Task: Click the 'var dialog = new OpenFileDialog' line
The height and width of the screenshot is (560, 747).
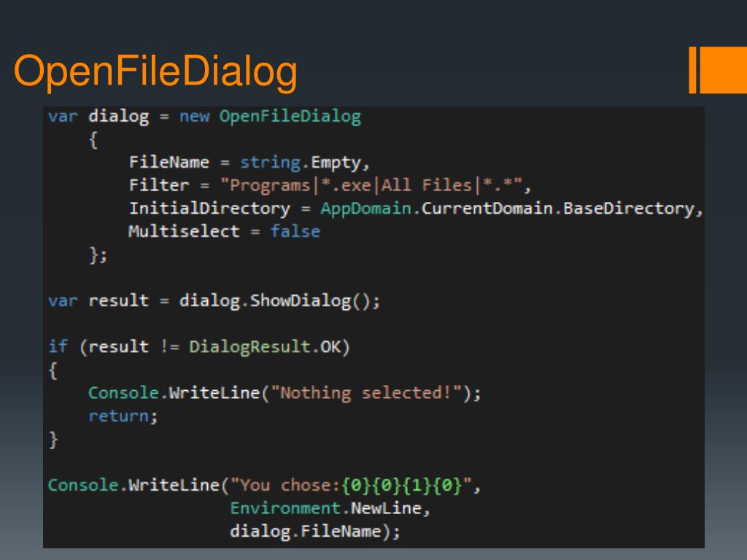Action: click(204, 117)
